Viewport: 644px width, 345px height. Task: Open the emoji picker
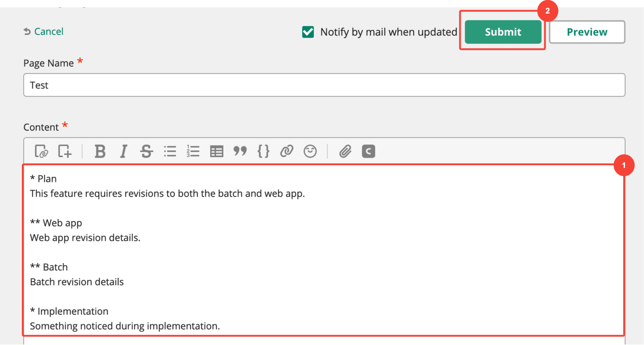310,151
